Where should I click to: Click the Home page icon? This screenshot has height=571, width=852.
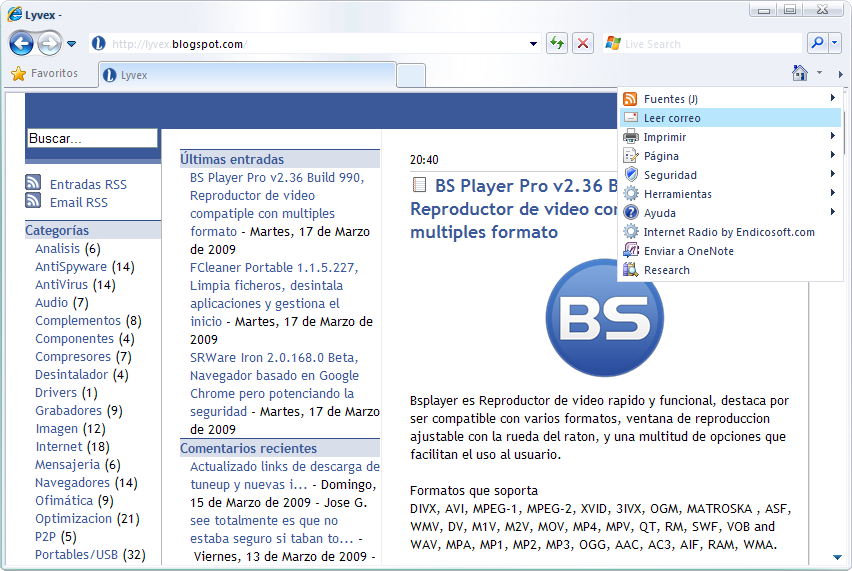(x=799, y=73)
